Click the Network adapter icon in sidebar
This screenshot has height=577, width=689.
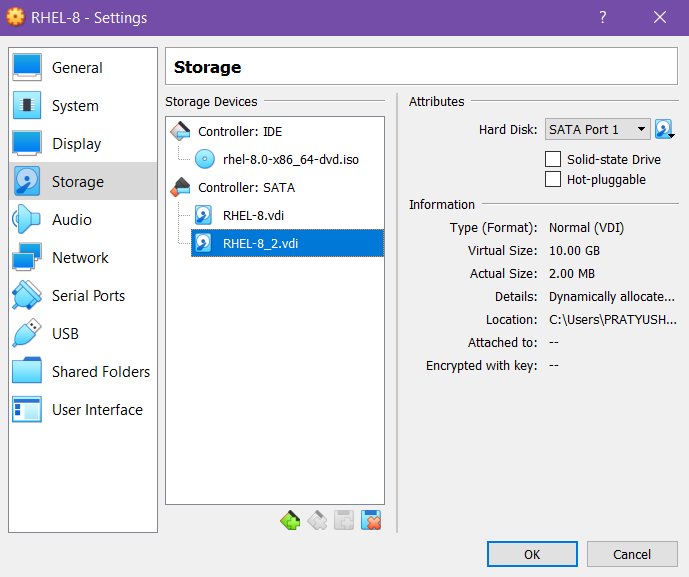(27, 258)
